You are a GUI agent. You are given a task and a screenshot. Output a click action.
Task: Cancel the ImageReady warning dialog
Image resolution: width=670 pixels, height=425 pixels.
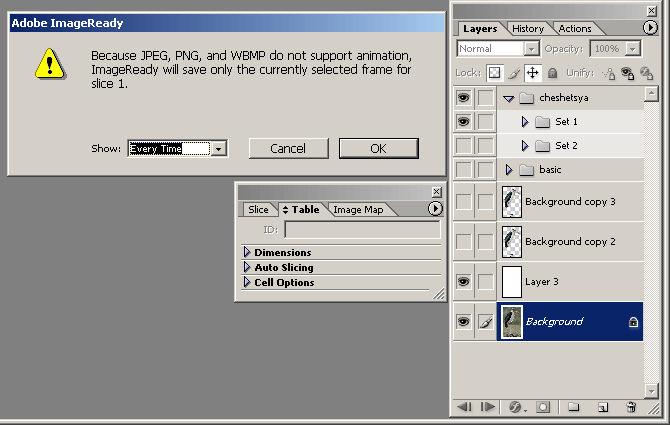[x=288, y=148]
